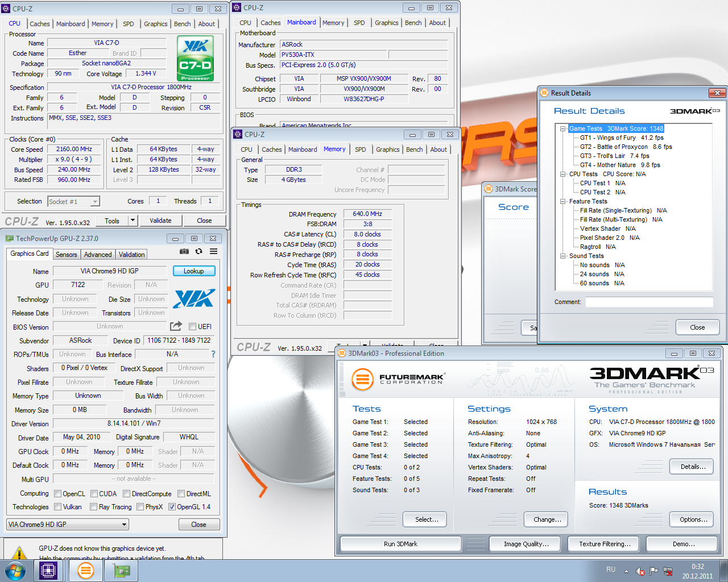This screenshot has height=582, width=728.
Task: Toggle the OpenCL checkbox
Action: (x=57, y=494)
